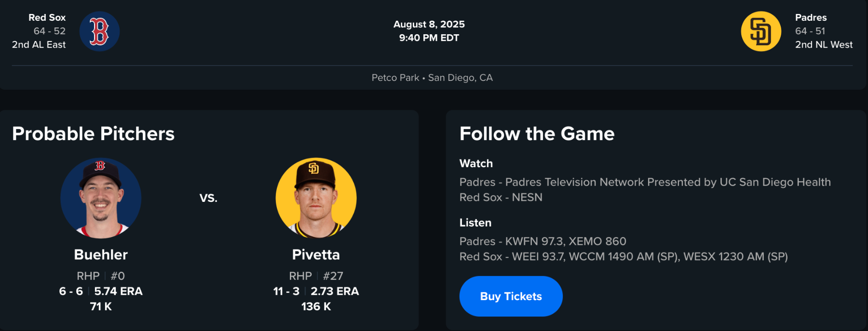Click the Red Sox WEEI 93.7 radio listing
The height and width of the screenshot is (331, 868).
pos(623,256)
